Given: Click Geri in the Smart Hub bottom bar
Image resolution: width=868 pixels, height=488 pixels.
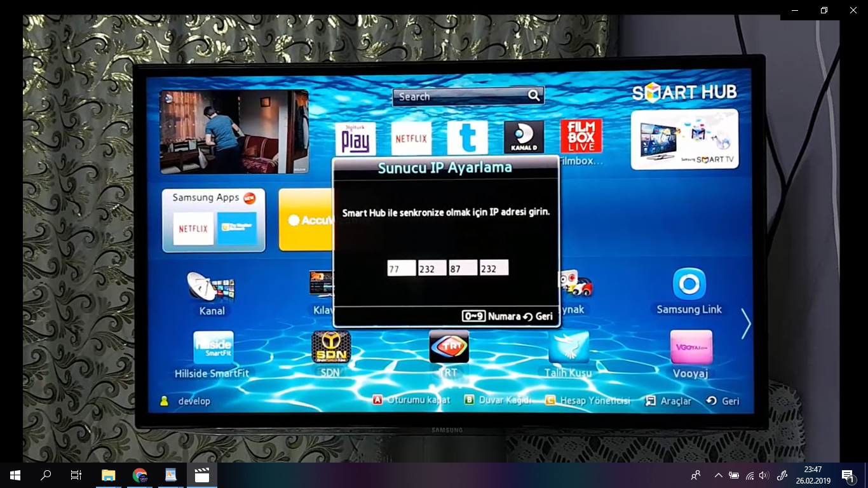Looking at the screenshot, I should (x=722, y=401).
